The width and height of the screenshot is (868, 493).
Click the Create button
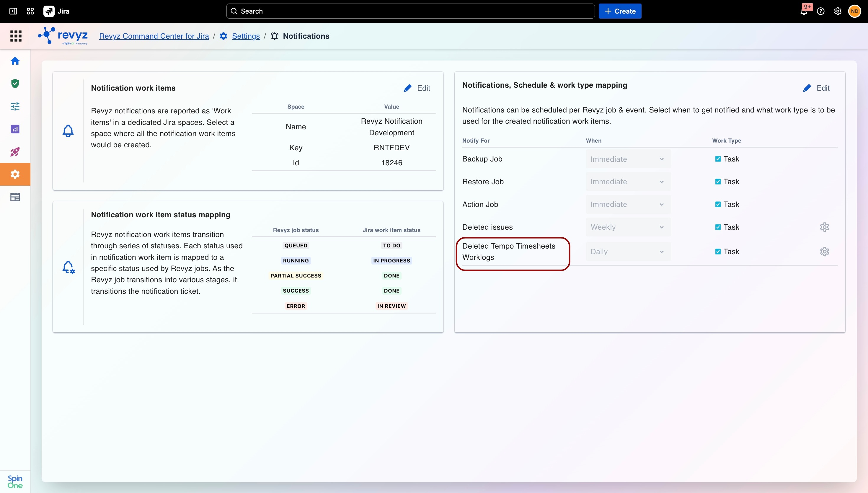(x=620, y=11)
